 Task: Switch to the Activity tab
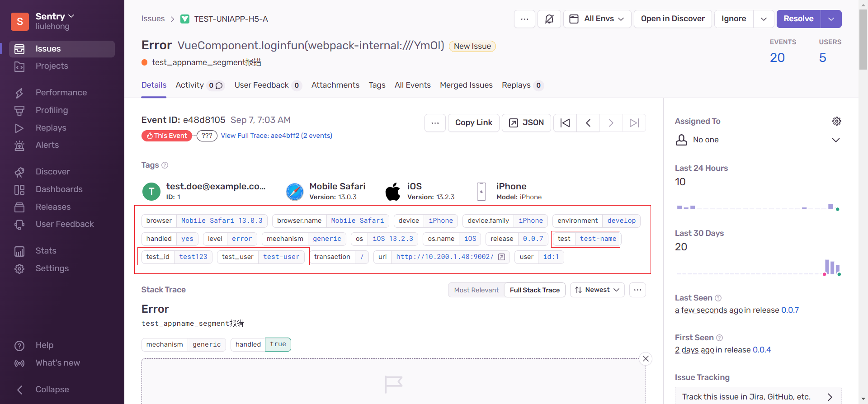pyautogui.click(x=199, y=85)
